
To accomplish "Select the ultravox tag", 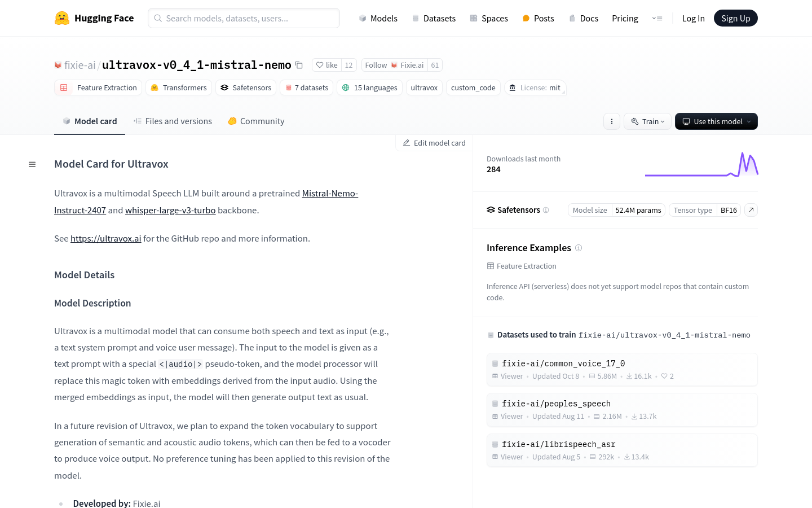I will pos(424,87).
